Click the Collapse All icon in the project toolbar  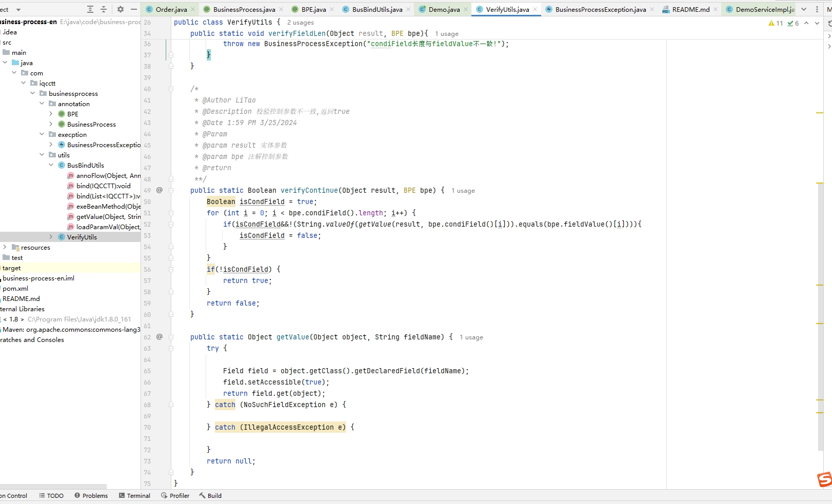[x=104, y=9]
